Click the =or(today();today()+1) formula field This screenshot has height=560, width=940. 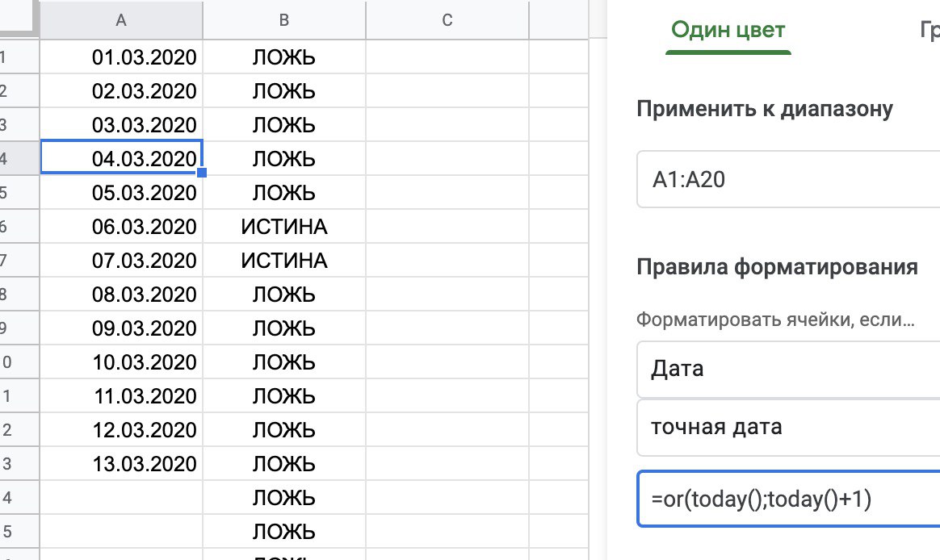click(x=787, y=499)
